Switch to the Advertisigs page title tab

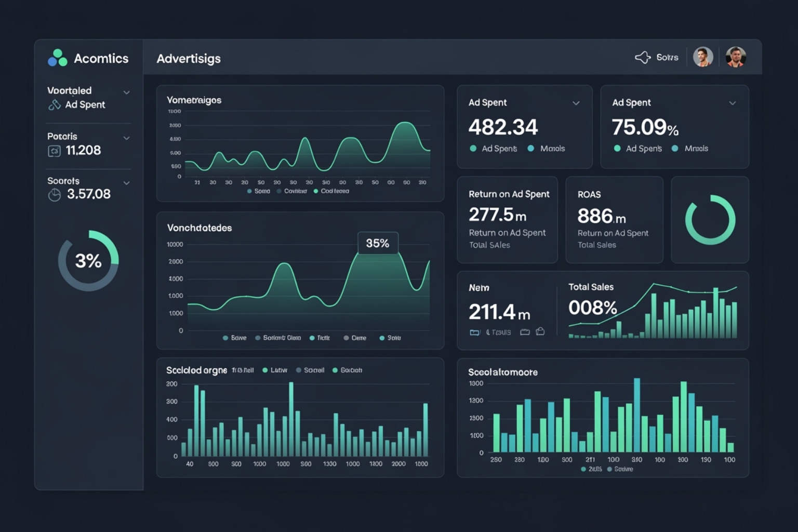[x=189, y=59]
